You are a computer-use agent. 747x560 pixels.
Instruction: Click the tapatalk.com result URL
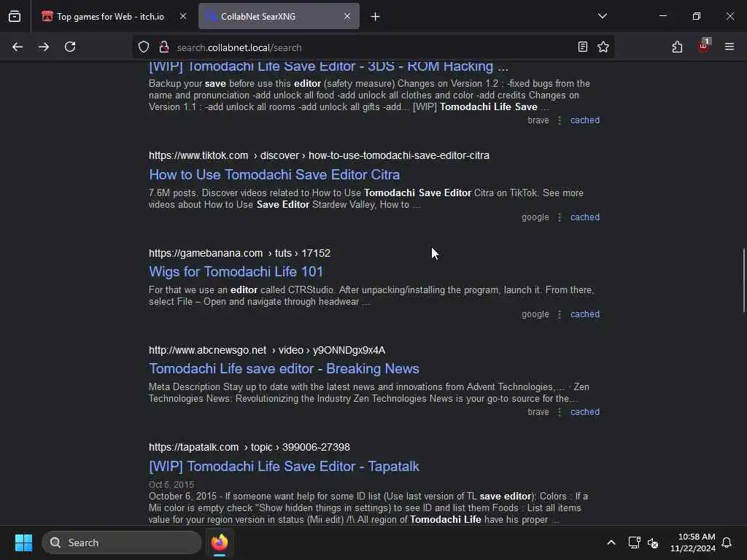[x=249, y=448]
